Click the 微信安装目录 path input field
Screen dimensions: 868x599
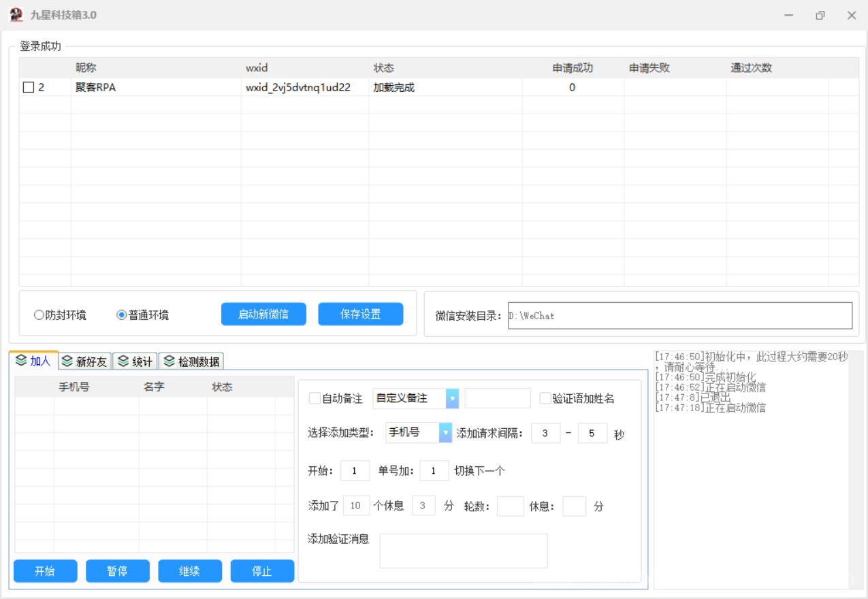(681, 315)
